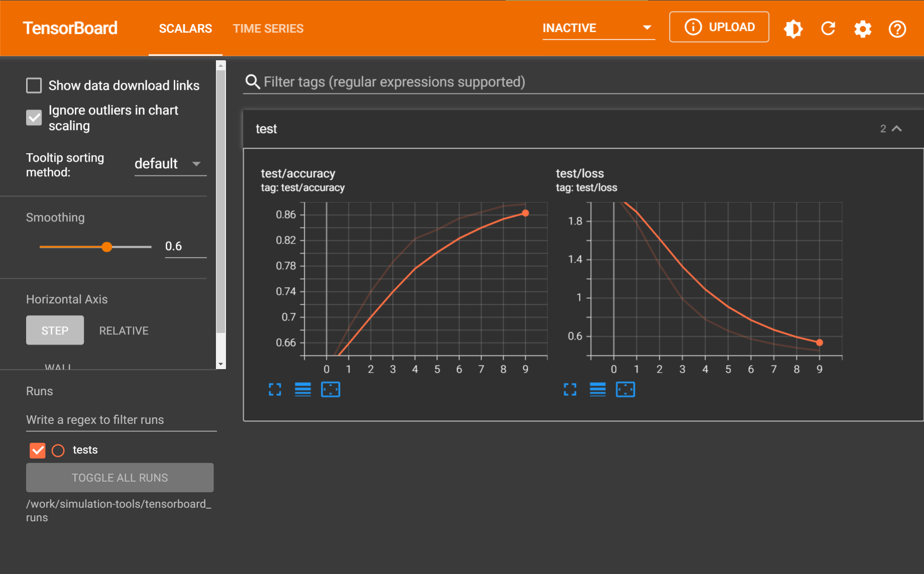Click the last data point on test/accuracy
The image size is (924, 574).
tap(525, 213)
